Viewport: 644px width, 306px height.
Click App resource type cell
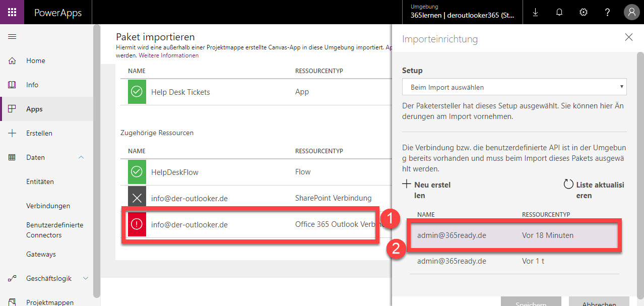pos(302,92)
